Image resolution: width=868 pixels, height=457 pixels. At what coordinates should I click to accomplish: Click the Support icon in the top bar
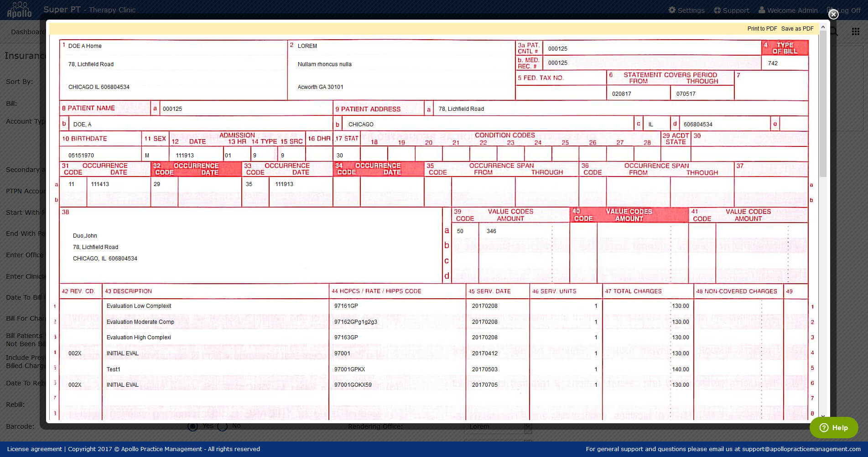click(717, 10)
